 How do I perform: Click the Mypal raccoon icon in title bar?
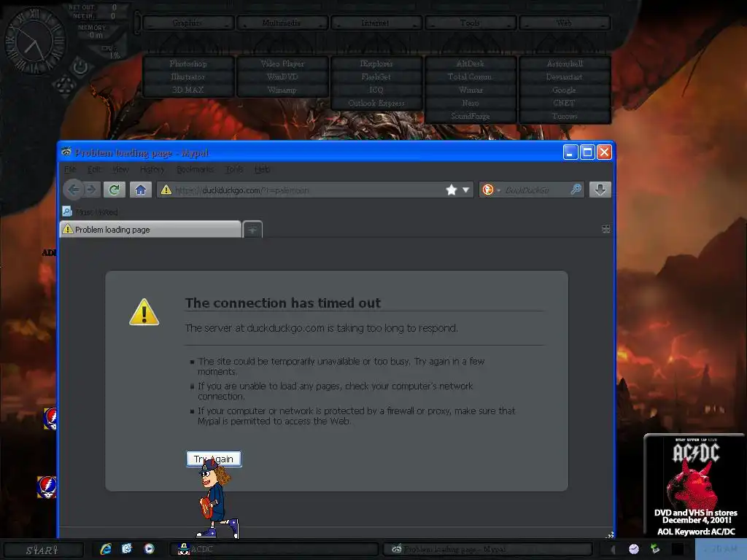coord(66,152)
